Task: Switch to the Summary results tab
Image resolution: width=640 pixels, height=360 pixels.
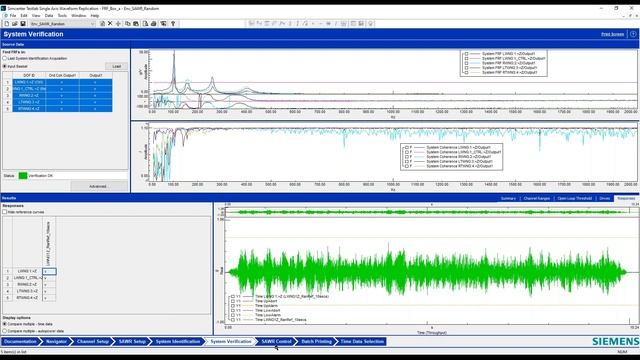Action: pos(508,198)
